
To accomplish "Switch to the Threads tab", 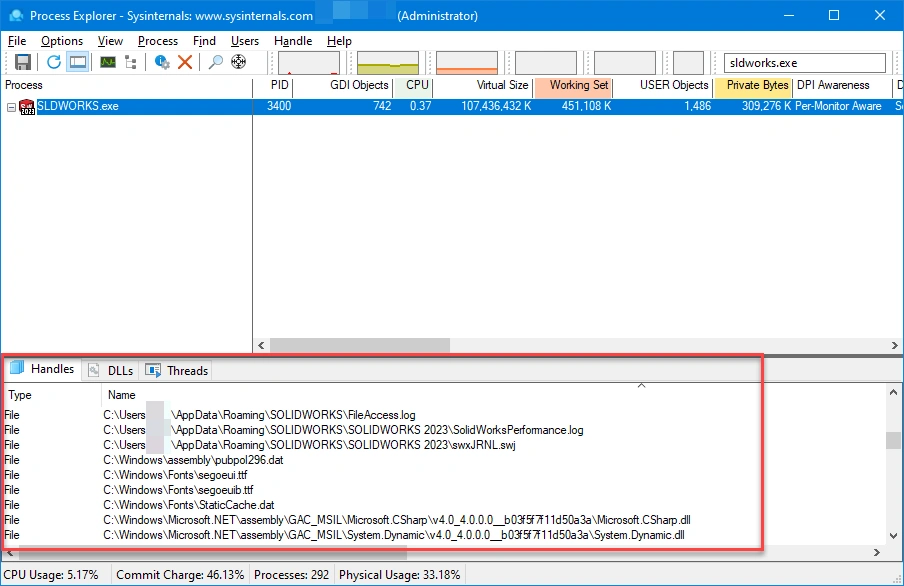I will click(x=177, y=370).
